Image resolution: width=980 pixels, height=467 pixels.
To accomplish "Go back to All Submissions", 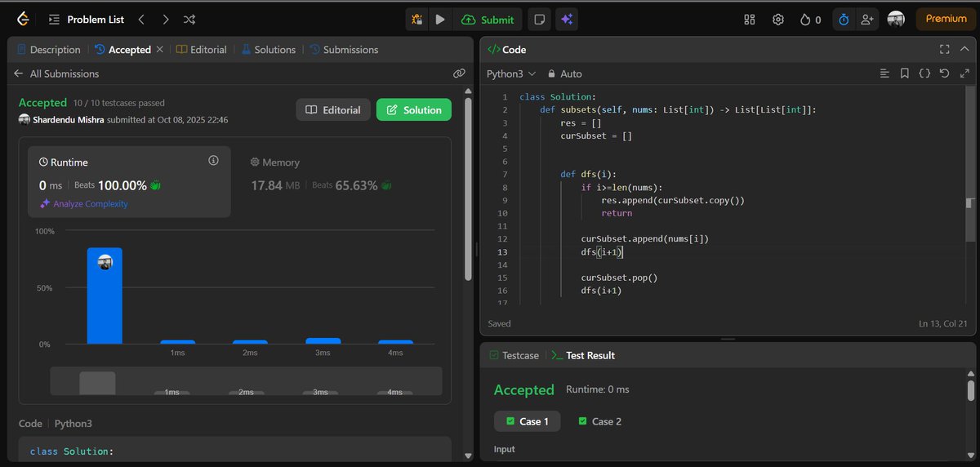I will (56, 73).
